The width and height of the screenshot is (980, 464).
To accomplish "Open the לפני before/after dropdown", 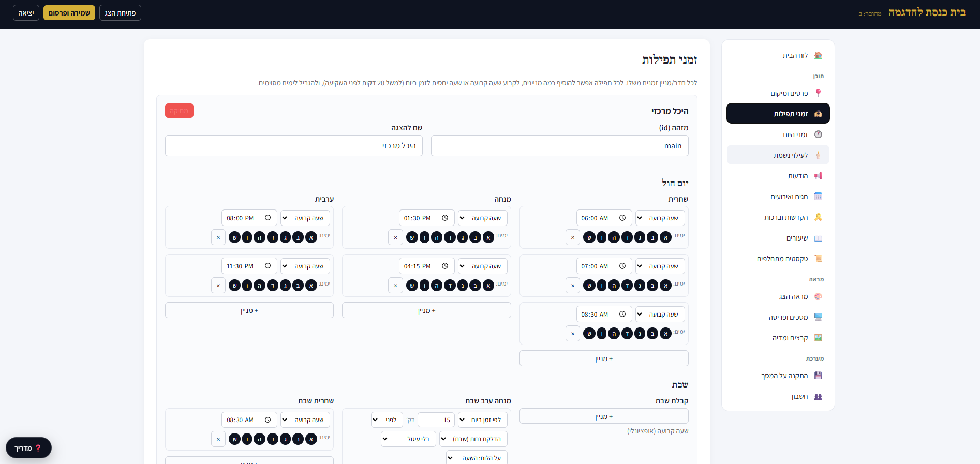I will [x=387, y=420].
